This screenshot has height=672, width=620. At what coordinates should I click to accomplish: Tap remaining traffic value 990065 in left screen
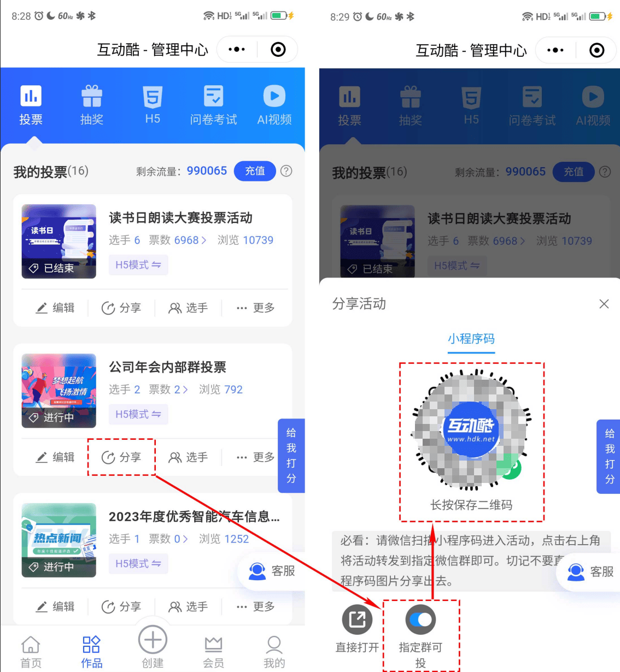point(207,171)
